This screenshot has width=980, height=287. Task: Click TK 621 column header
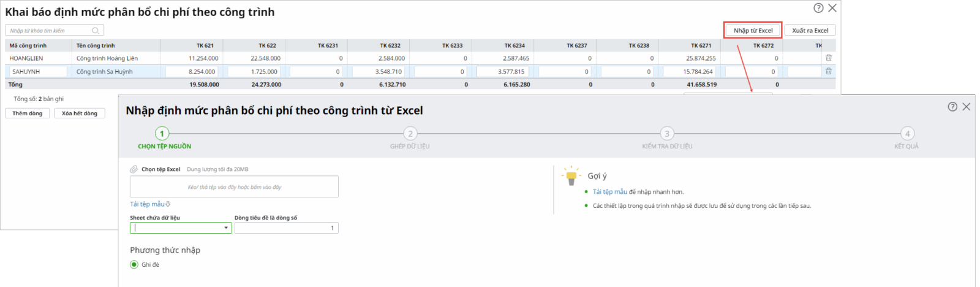192,45
